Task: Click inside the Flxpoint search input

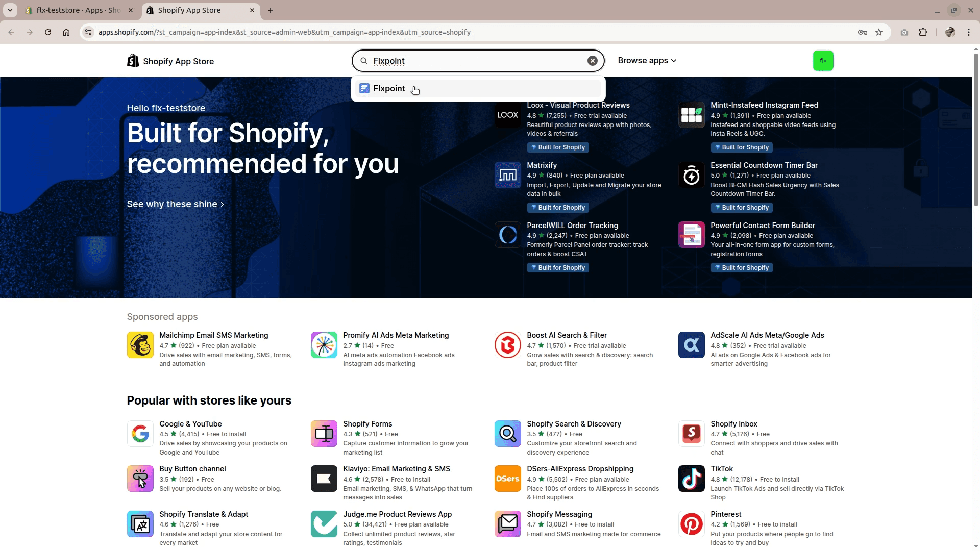Action: 485,61
